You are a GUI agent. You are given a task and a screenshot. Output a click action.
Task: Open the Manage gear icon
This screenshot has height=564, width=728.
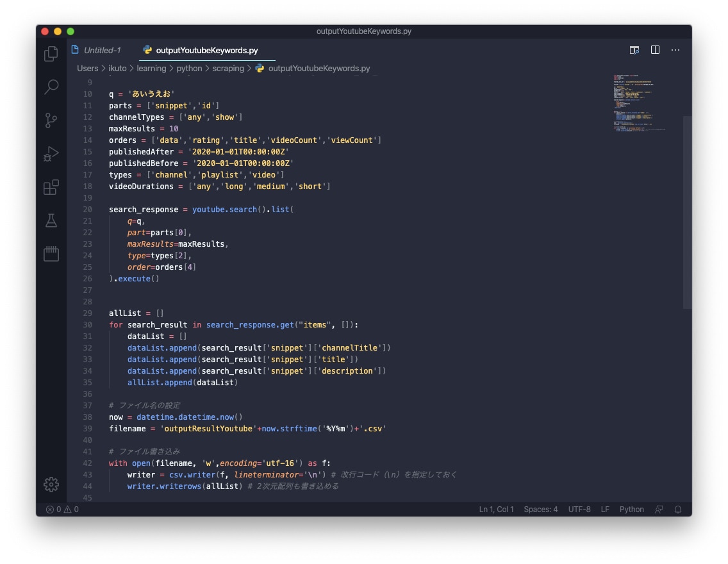51,484
